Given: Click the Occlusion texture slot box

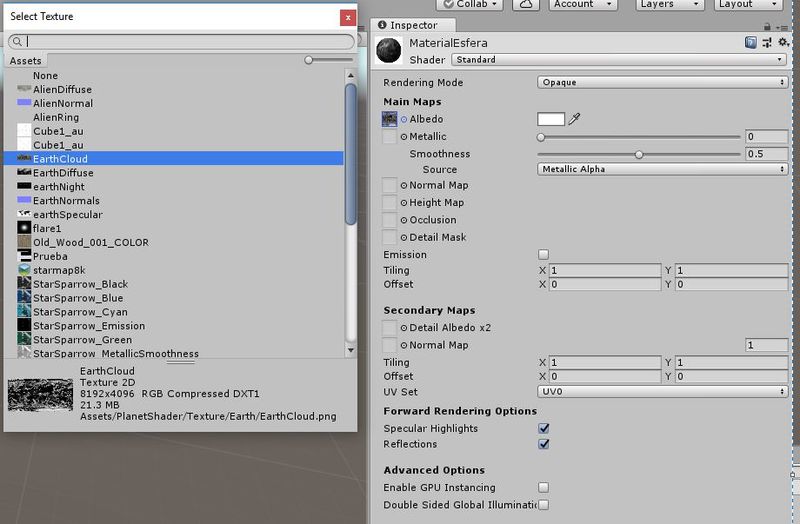Looking at the screenshot, I should (x=389, y=220).
